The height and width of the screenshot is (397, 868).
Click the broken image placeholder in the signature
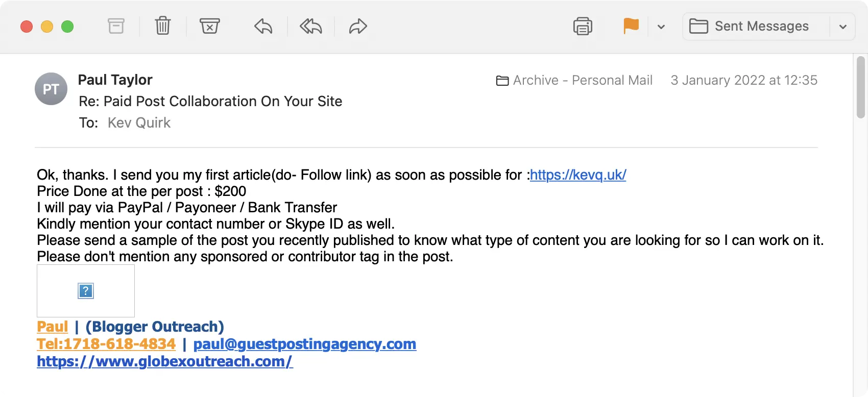tap(85, 290)
